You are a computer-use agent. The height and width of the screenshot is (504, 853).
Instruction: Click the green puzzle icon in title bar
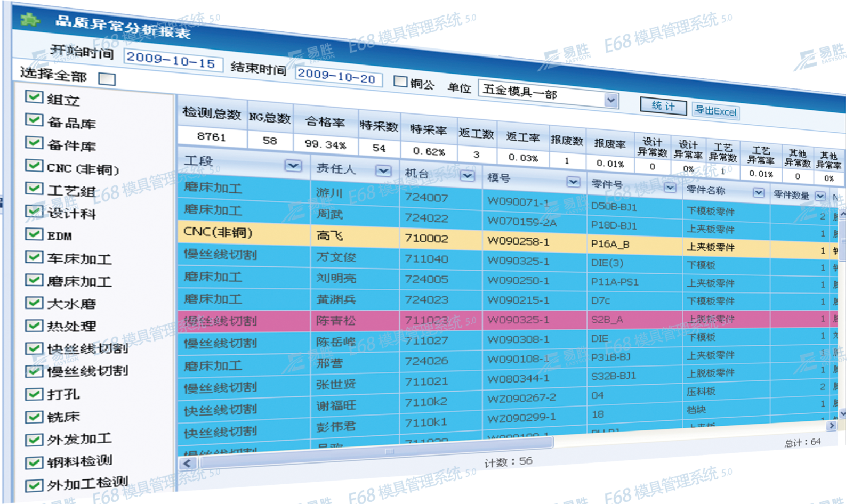(x=29, y=20)
